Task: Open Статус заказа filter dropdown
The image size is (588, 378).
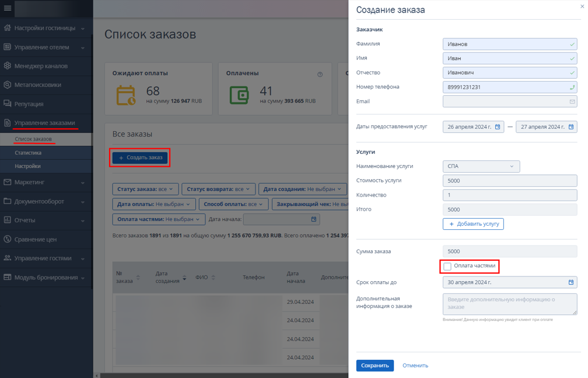Action: [x=145, y=189]
